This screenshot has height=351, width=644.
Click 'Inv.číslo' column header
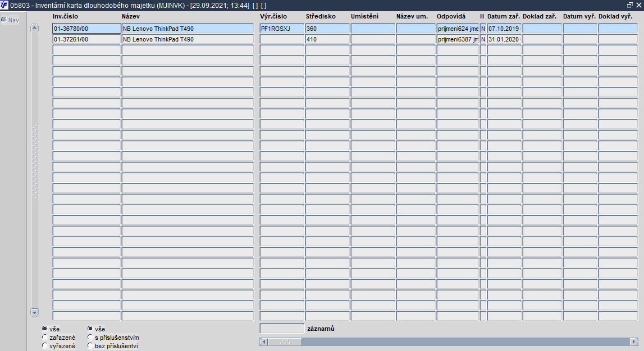tap(65, 16)
